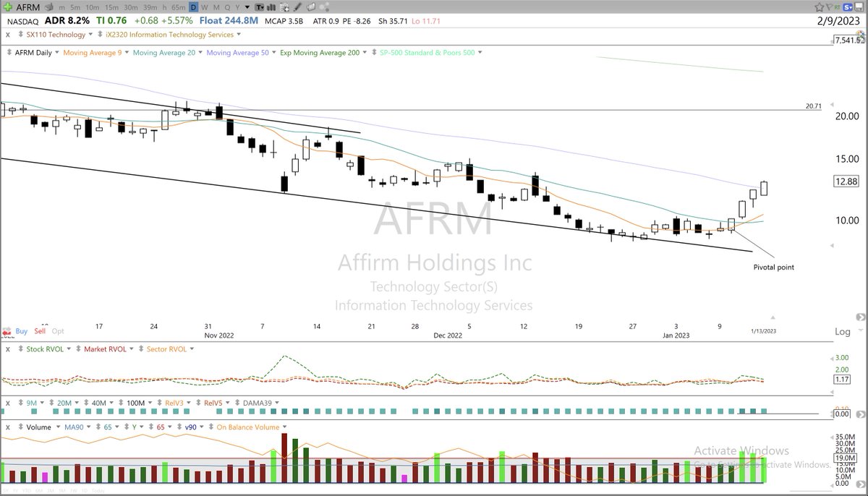Image resolution: width=868 pixels, height=496 pixels.
Task: Click the move handle before iX2320 Information Technology
Action: [100, 35]
